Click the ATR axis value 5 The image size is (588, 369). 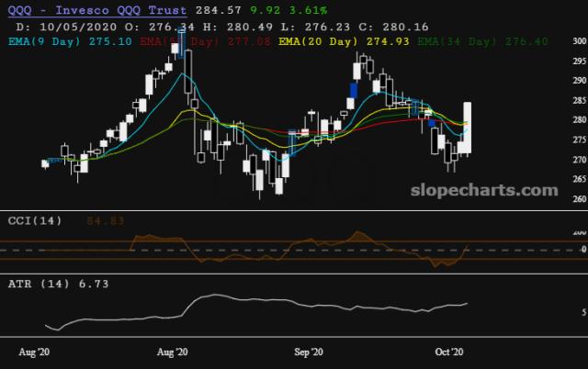(584, 312)
